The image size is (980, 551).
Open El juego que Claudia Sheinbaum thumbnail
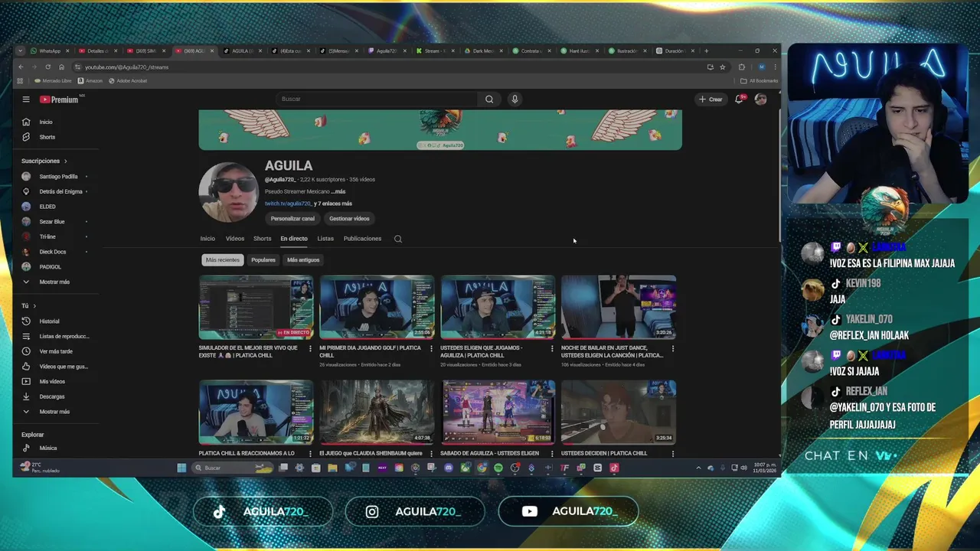tap(377, 412)
